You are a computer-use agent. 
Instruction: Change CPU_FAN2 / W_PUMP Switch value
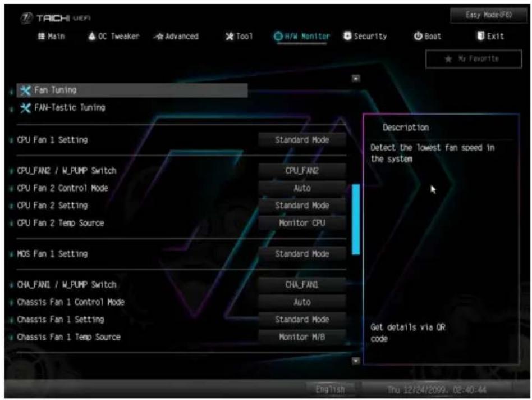pos(302,171)
